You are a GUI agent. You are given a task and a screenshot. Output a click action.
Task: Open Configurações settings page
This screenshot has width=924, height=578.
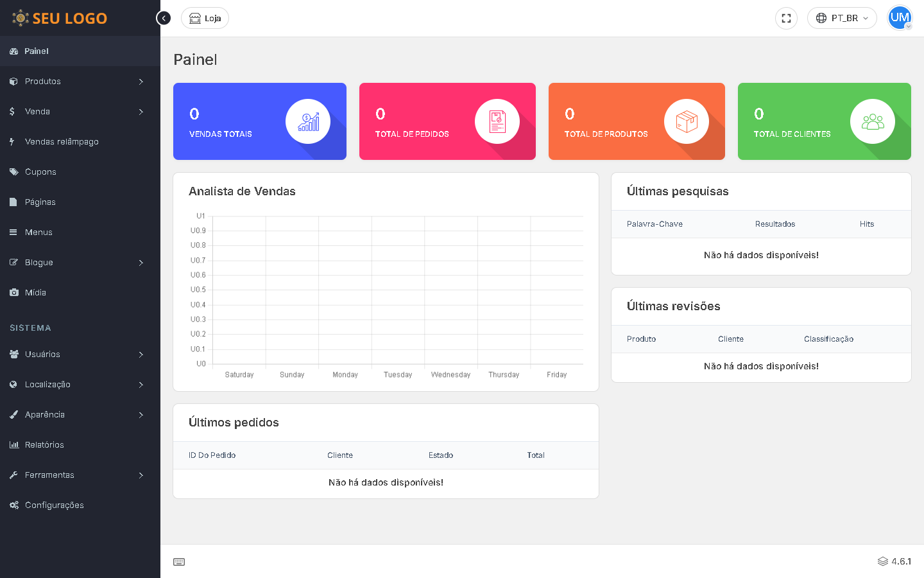tap(55, 505)
